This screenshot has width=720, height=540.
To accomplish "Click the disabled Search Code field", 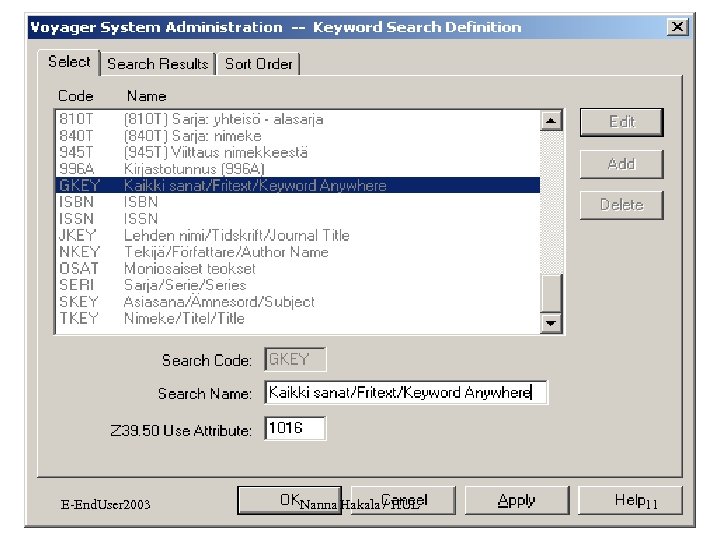I will [x=295, y=359].
